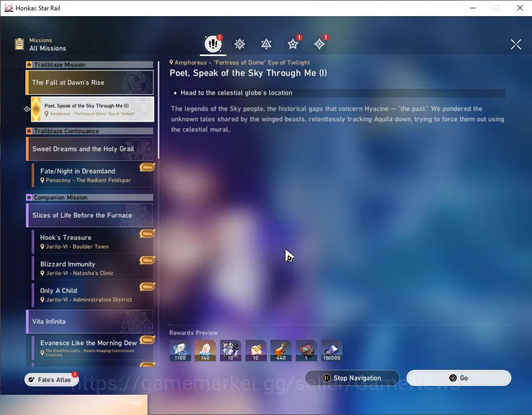Open the Adventure Mission category tab

pyautogui.click(x=319, y=44)
